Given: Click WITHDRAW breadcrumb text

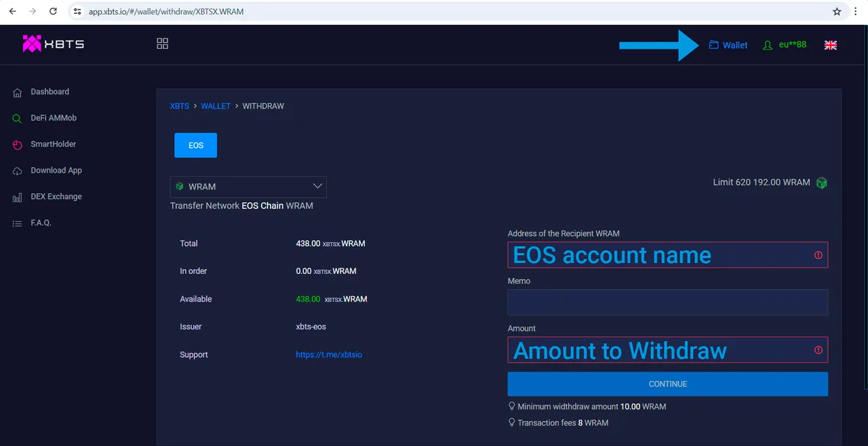Looking at the screenshot, I should 263,106.
